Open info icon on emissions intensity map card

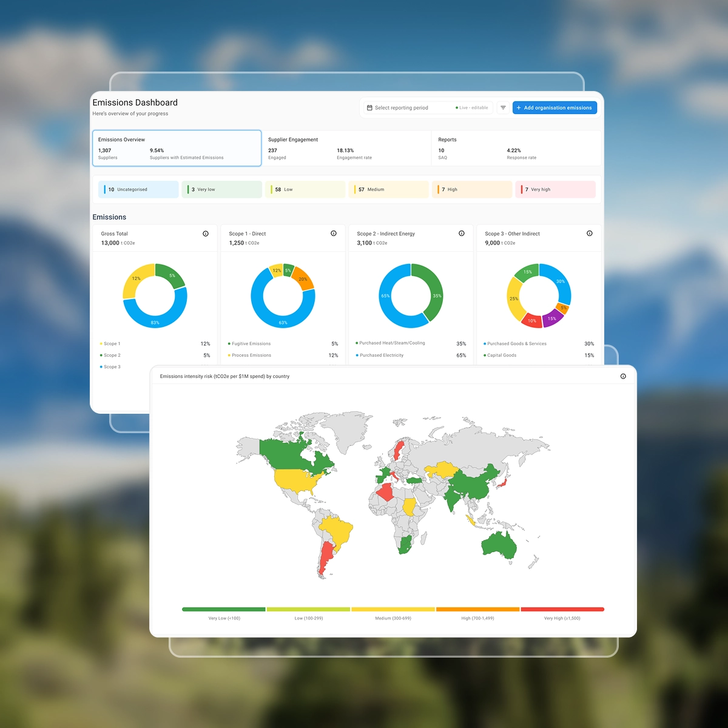point(623,377)
